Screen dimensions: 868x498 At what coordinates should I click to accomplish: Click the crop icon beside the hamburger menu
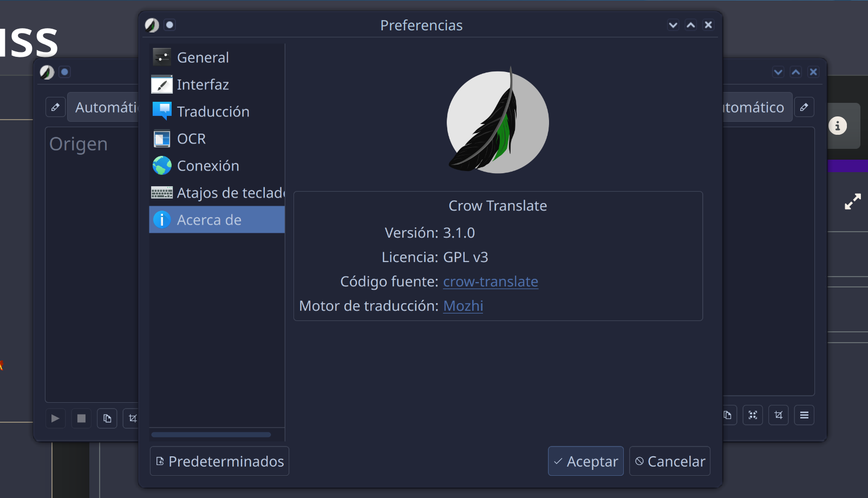tap(779, 415)
